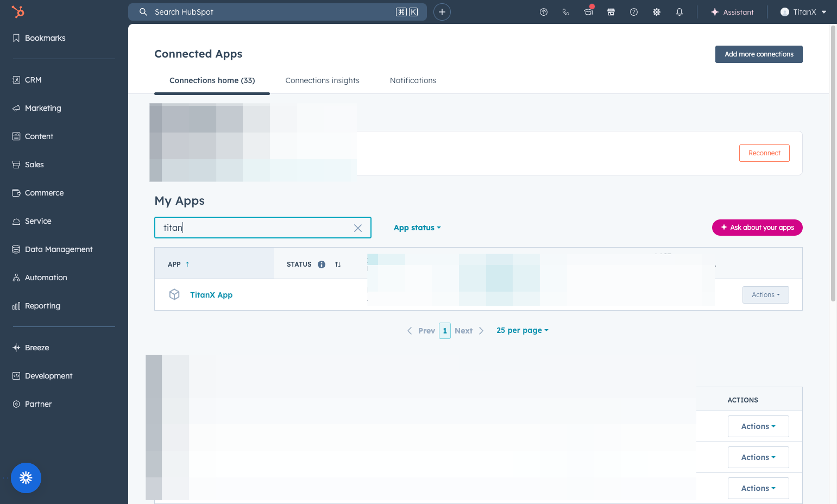The height and width of the screenshot is (504, 837).
Task: Expand Actions dropdown for TitanX App
Action: (766, 295)
